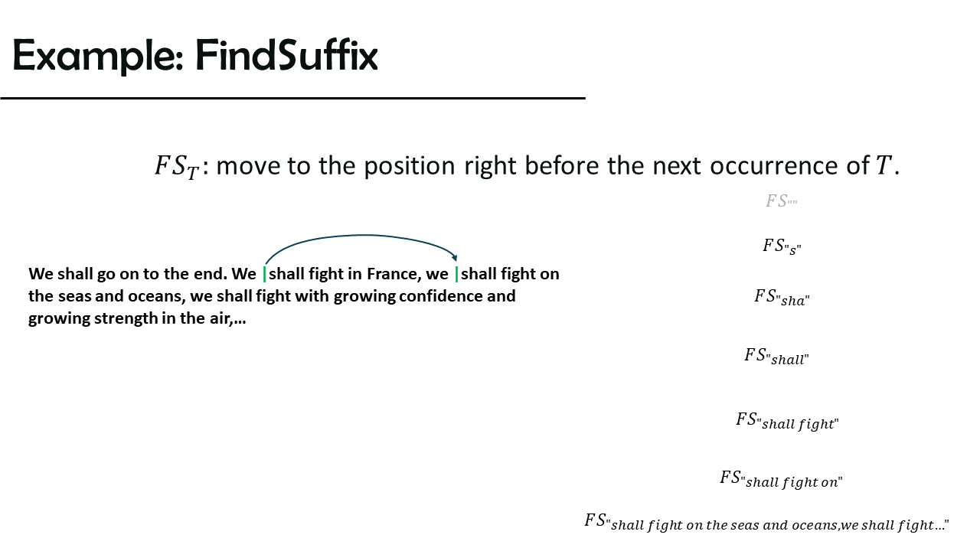Click the longest FS formula at bottom

pyautogui.click(x=766, y=523)
